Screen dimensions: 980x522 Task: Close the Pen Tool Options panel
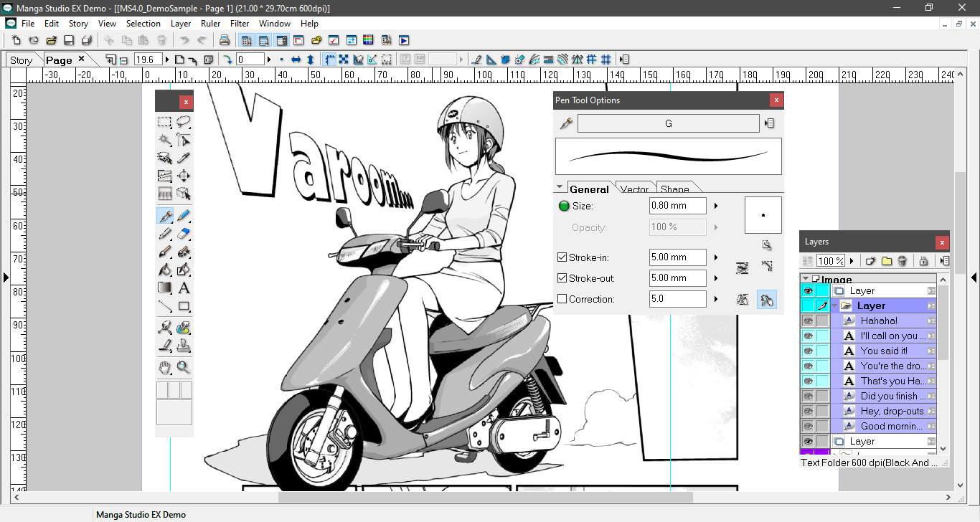pyautogui.click(x=776, y=101)
